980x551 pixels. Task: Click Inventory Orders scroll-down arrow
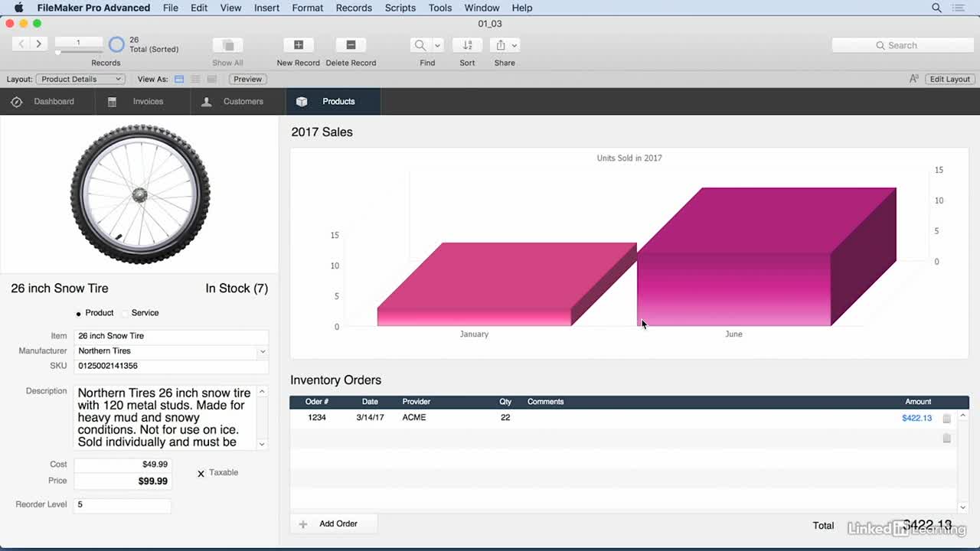click(963, 507)
